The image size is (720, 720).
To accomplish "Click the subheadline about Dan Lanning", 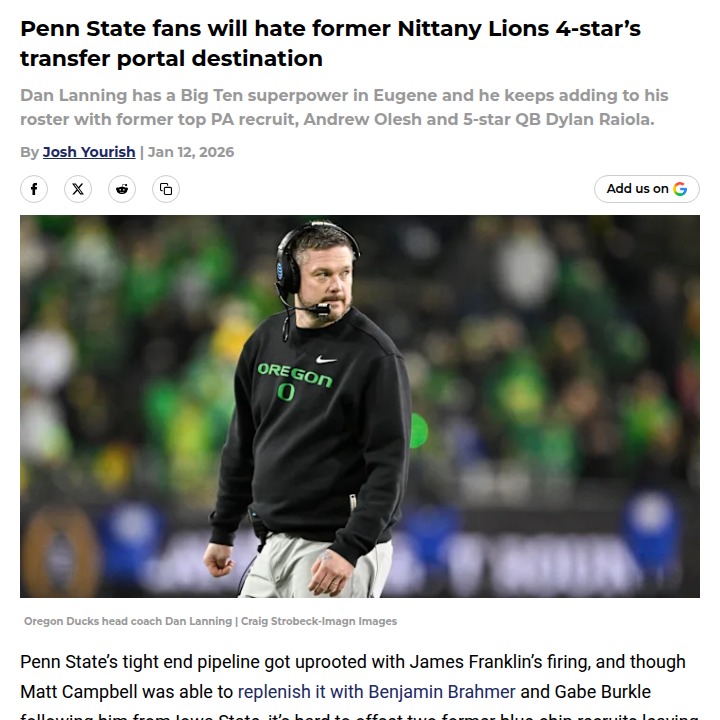I will [344, 107].
